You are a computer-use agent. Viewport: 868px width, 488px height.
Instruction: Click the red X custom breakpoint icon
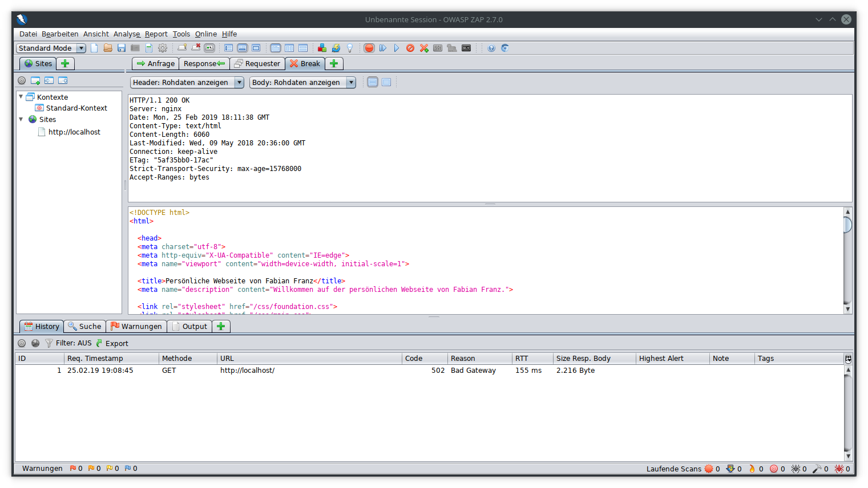pyautogui.click(x=424, y=48)
